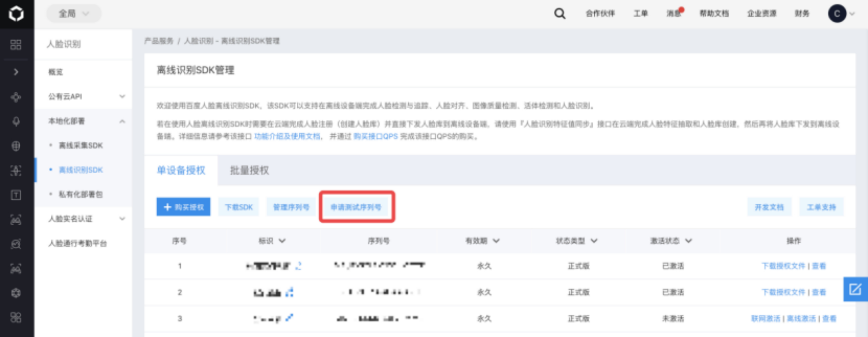This screenshot has width=868, height=337.
Task: Open the 功能介绍及使用文档 link
Action: coord(287,136)
